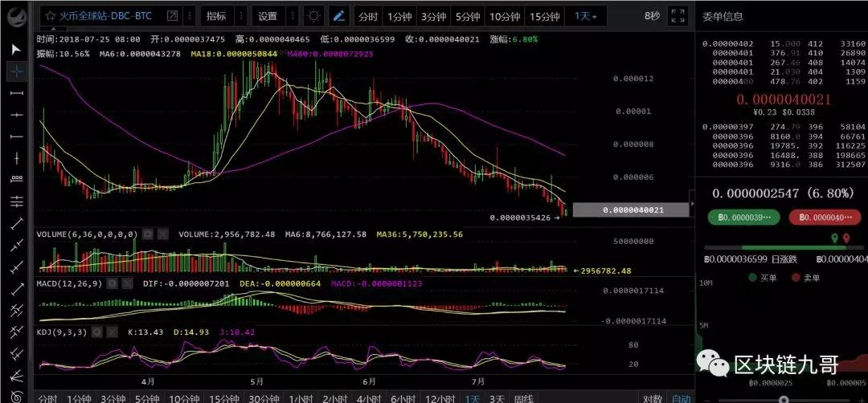Open KDJ indicator settings gear

(97, 332)
